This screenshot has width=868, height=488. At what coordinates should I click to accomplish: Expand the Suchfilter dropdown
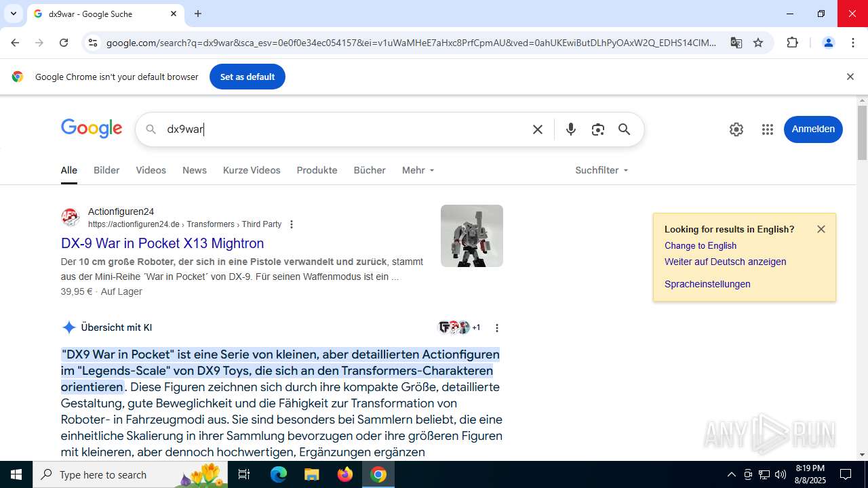coord(601,170)
